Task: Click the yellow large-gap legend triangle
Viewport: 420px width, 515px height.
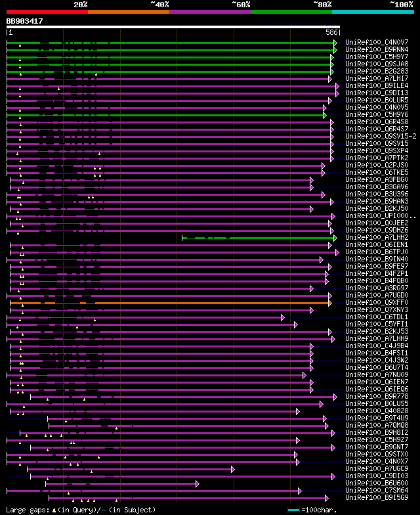Action: 54,510
